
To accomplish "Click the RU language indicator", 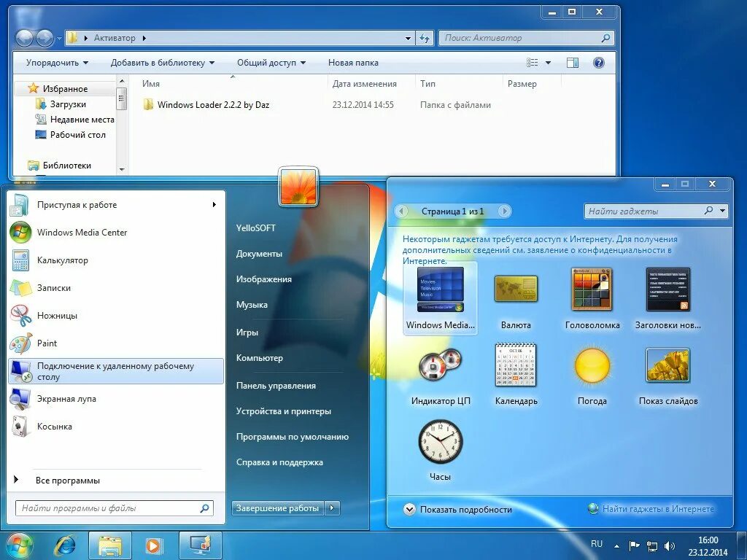I will click(597, 544).
